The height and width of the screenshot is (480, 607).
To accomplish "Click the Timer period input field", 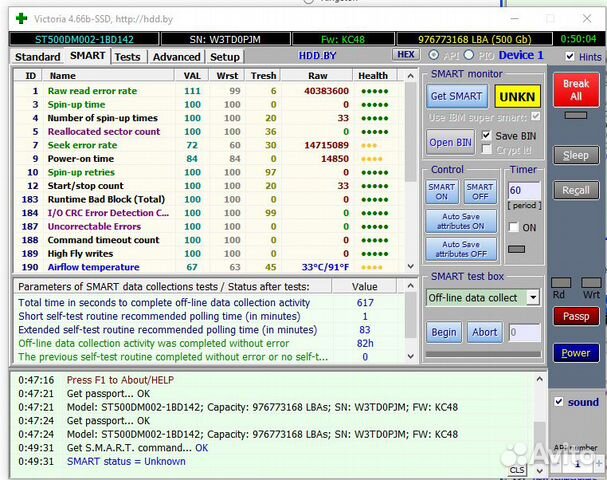I will 524,190.
